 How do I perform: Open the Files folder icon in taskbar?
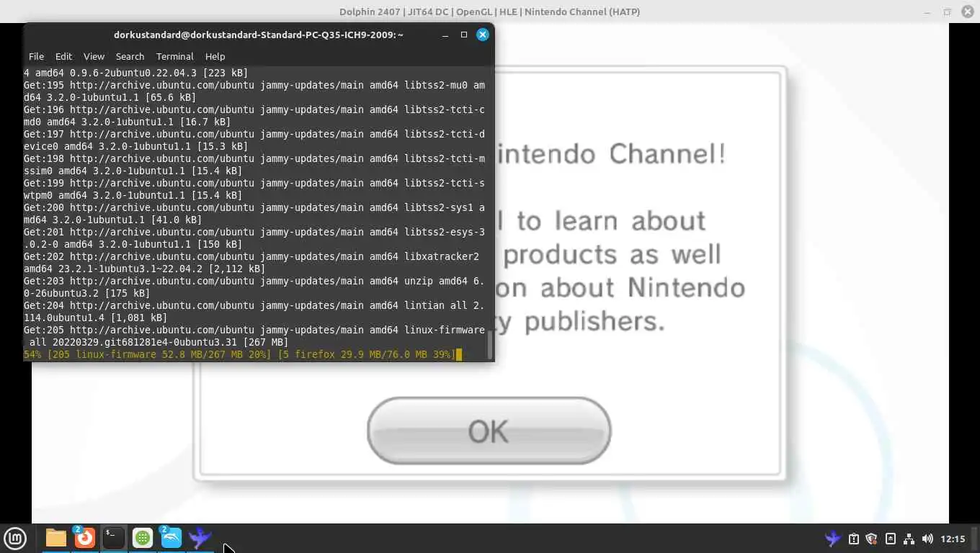point(56,538)
